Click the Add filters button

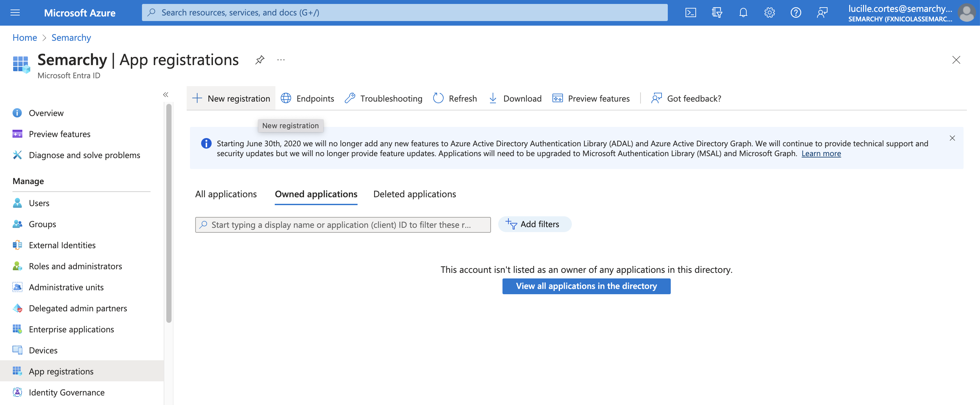coord(534,223)
